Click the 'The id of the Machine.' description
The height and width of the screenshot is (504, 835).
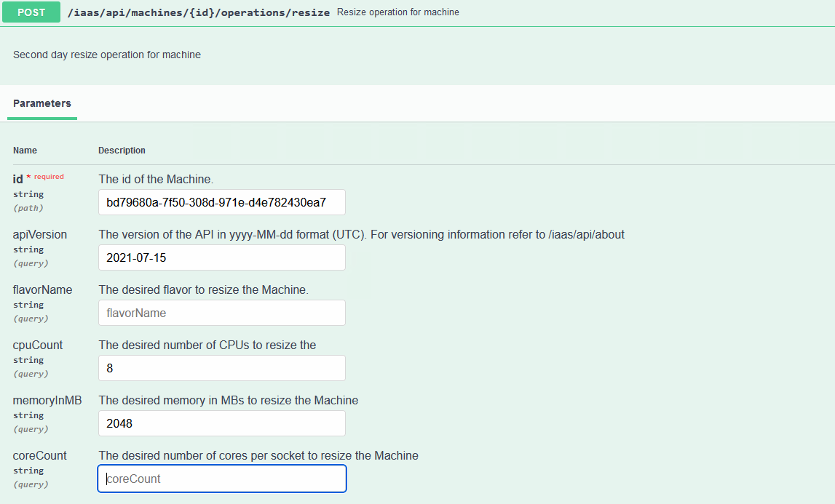(156, 179)
